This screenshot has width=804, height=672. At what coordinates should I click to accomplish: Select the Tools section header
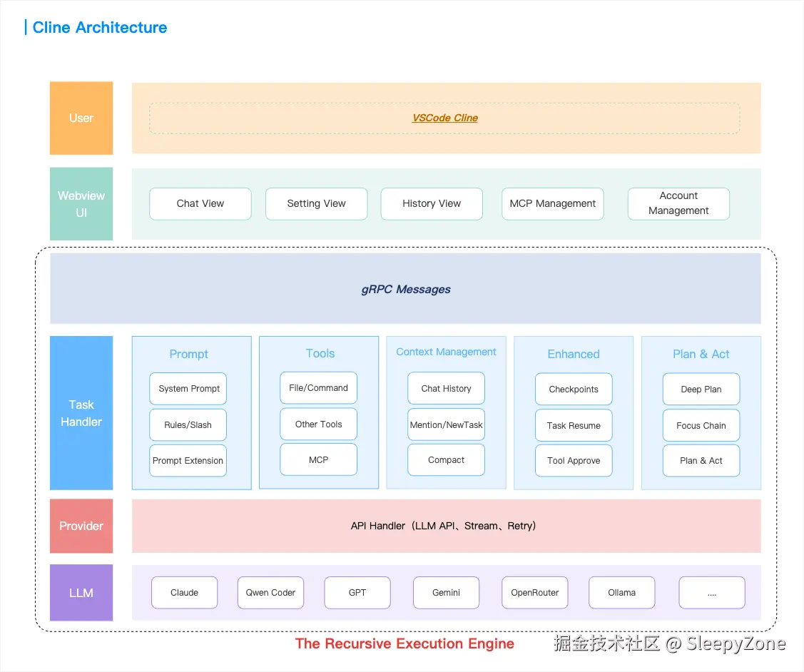[x=320, y=353]
